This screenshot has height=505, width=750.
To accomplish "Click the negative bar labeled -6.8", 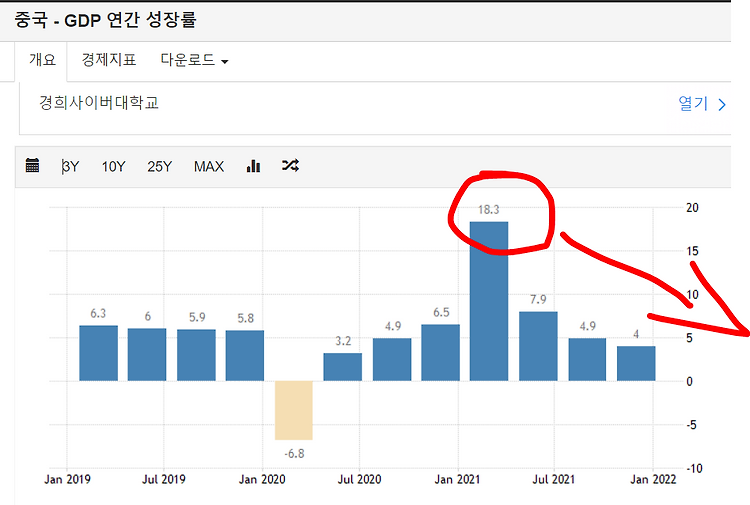I will tap(294, 410).
